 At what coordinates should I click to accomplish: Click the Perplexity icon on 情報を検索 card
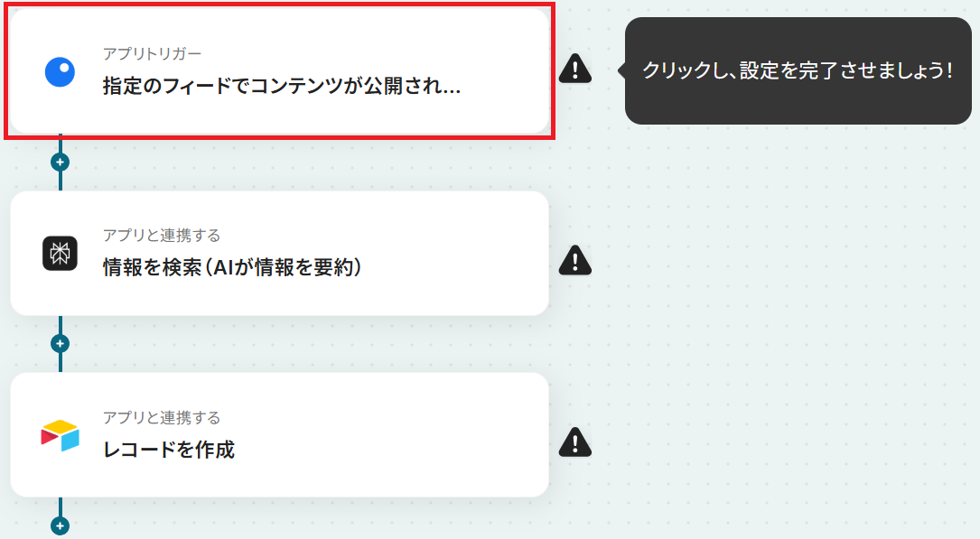(60, 253)
